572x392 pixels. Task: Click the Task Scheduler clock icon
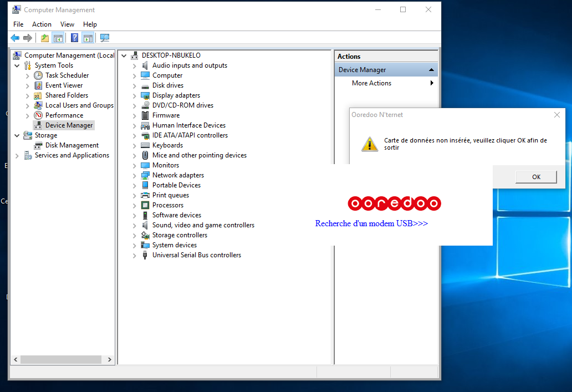point(38,75)
